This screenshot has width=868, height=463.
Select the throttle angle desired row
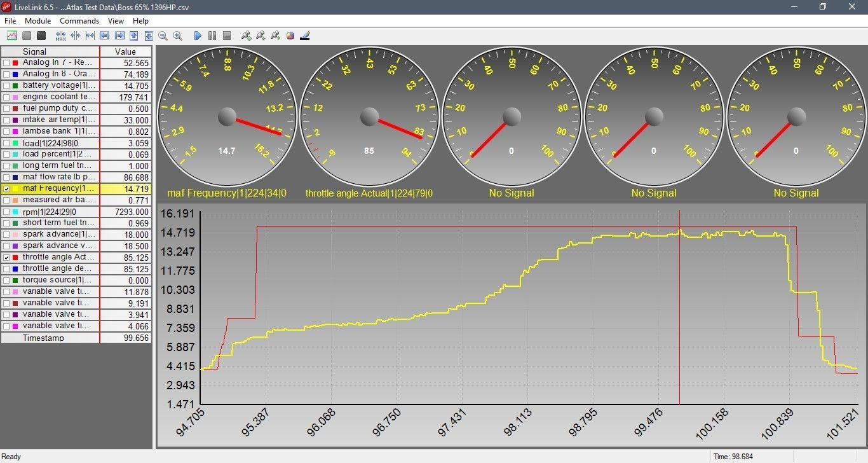pyautogui.click(x=76, y=269)
